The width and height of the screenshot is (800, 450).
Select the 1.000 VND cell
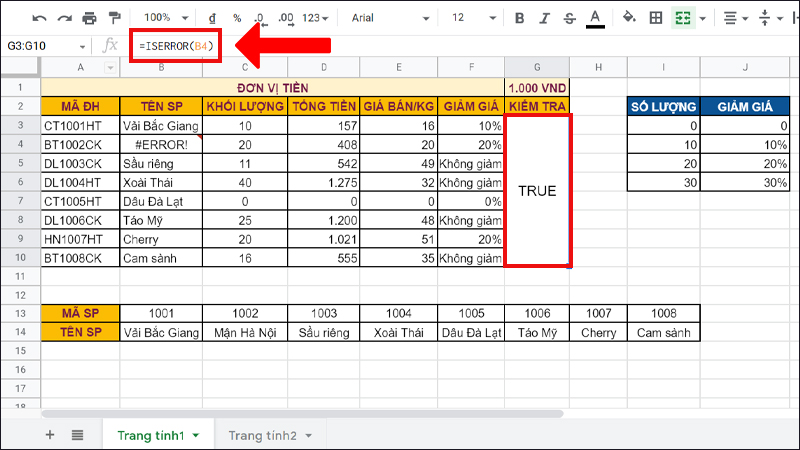(537, 88)
